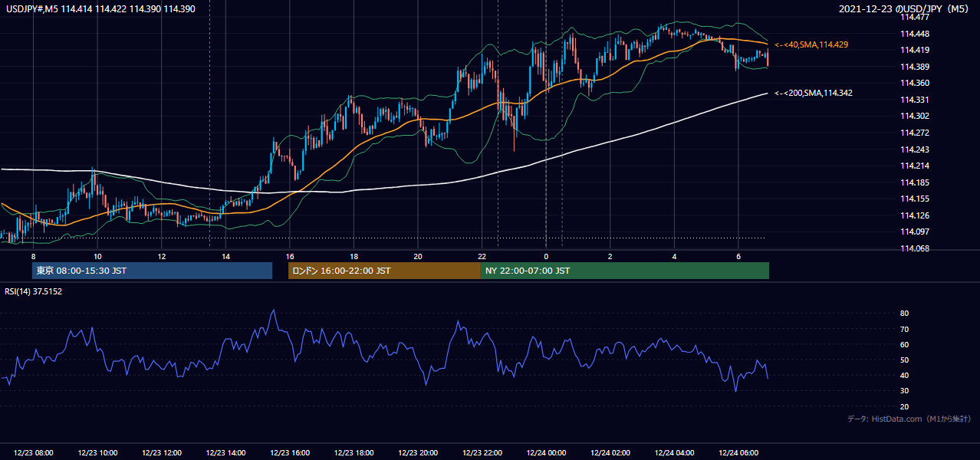The height and width of the screenshot is (460, 980).
Task: Click the NY 22:00-07:00 JST session bar
Action: pyautogui.click(x=625, y=271)
